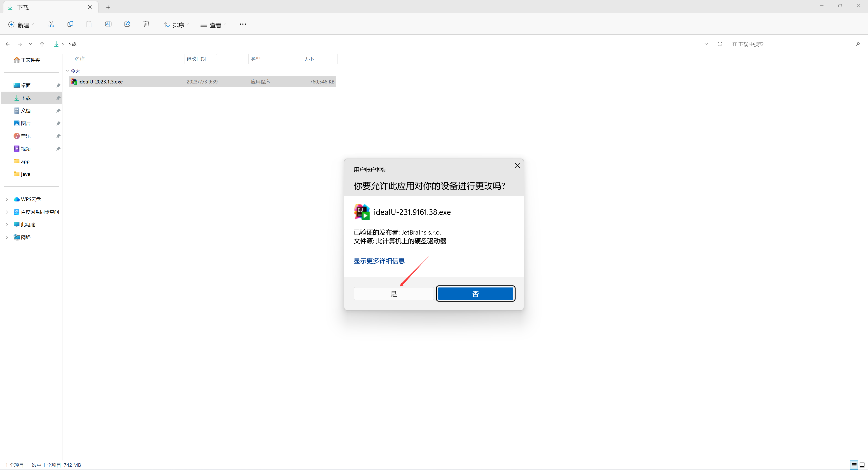
Task: Click the 760,546 KB size cell
Action: (322, 82)
